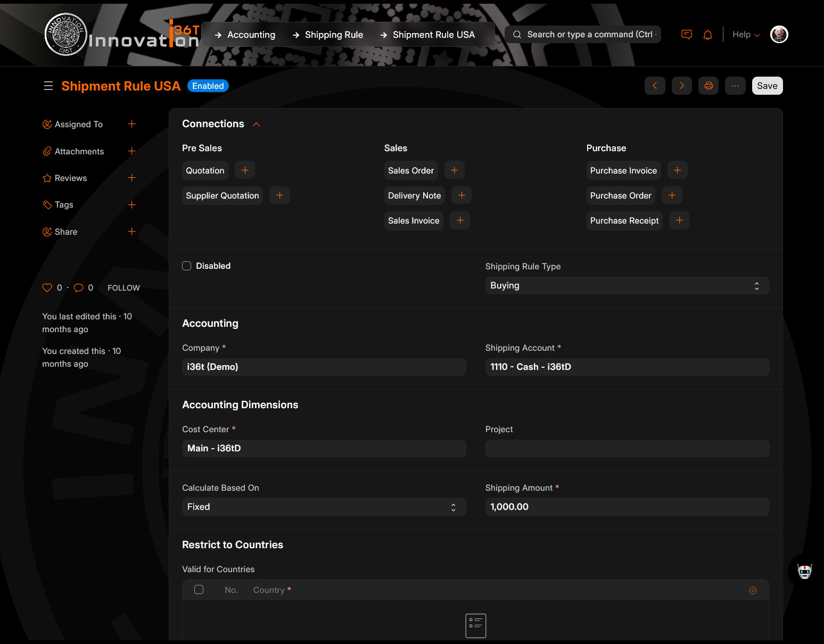Go to previous record arrow

point(655,86)
